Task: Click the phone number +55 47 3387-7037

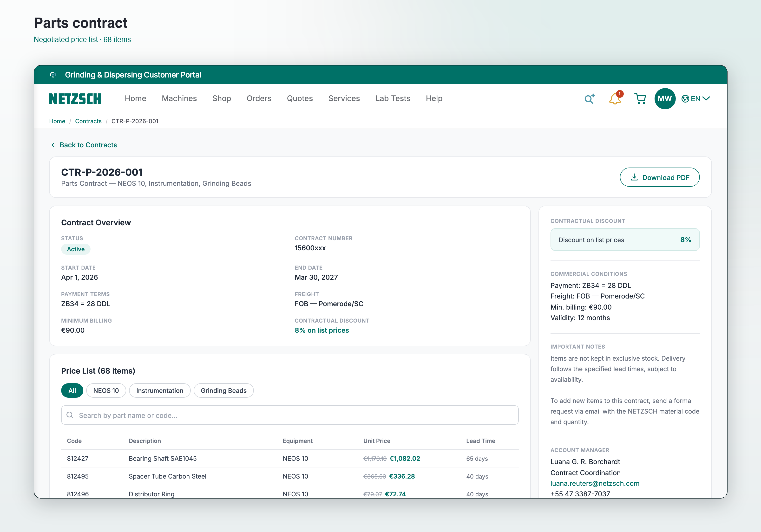Action: [580, 493]
